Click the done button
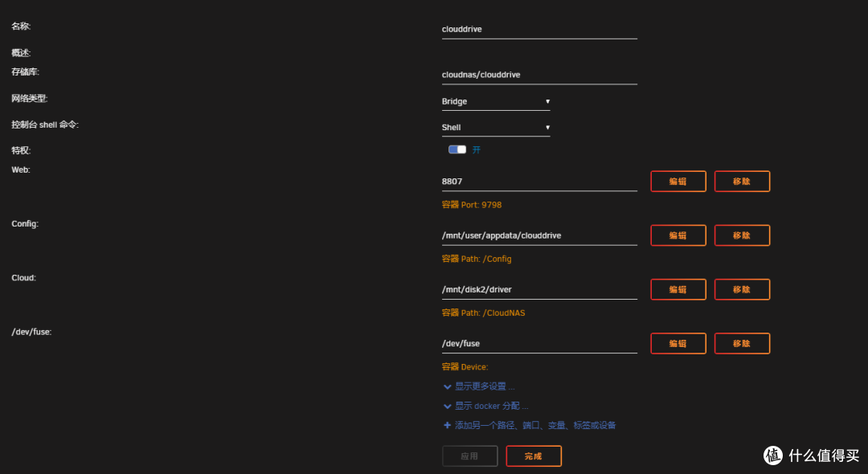 [x=534, y=456]
